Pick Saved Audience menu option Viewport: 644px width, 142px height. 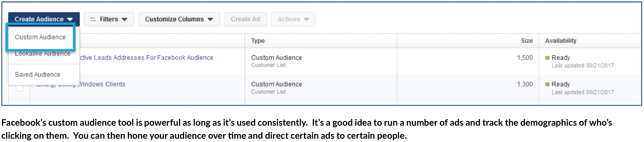[37, 74]
